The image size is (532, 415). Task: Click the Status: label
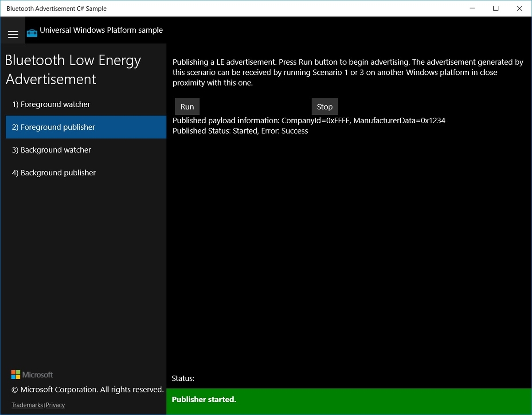(x=183, y=378)
